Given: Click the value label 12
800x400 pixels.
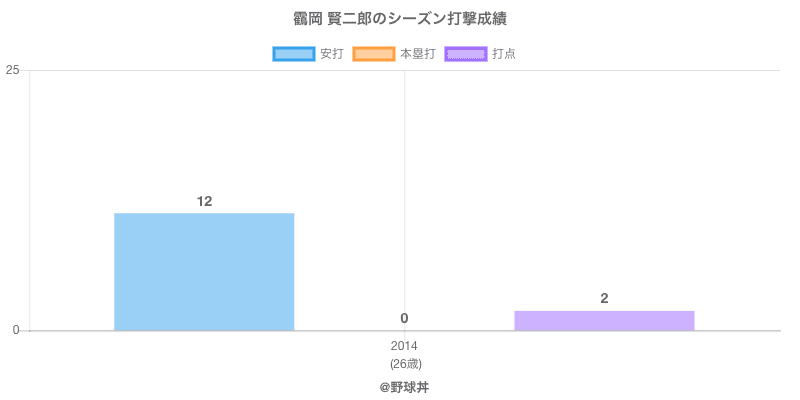Looking at the screenshot, I should (205, 202).
